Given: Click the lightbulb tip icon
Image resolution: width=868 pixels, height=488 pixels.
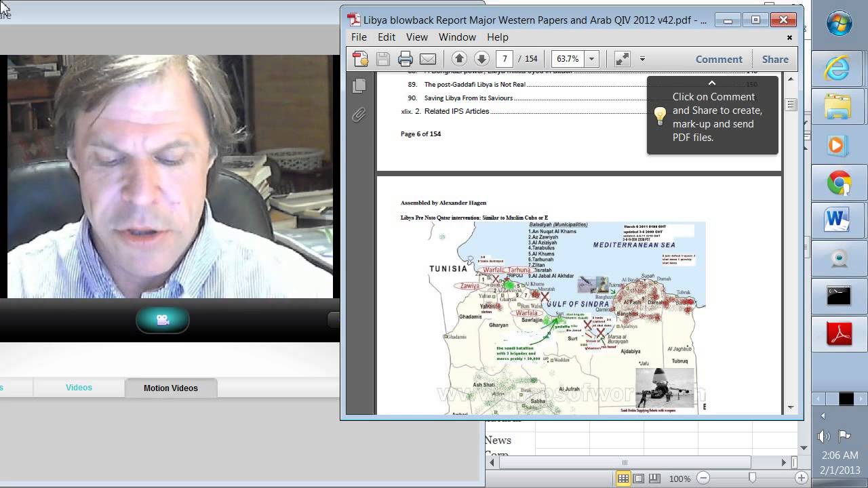Looking at the screenshot, I should coord(660,116).
